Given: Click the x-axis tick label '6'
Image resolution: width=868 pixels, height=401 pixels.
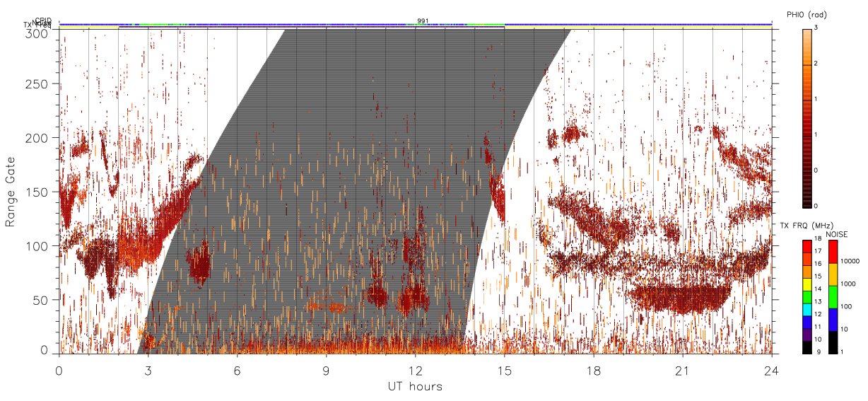Looking at the screenshot, I should point(237,371).
